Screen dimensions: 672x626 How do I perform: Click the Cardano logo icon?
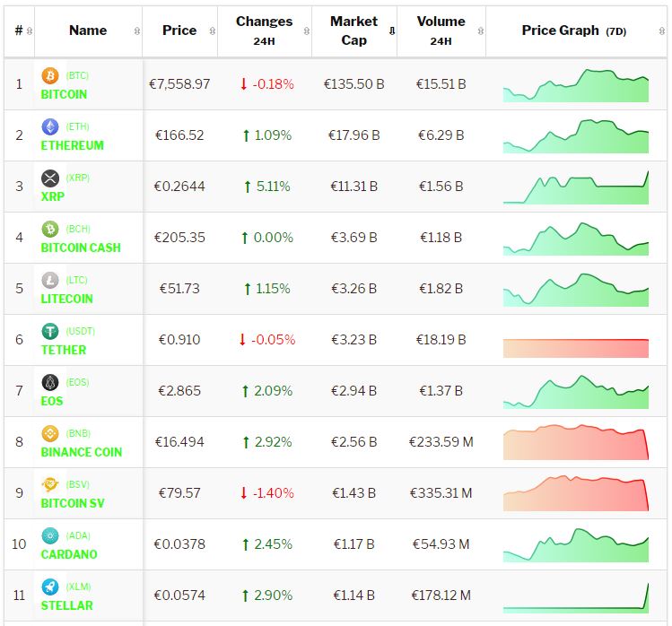point(50,536)
